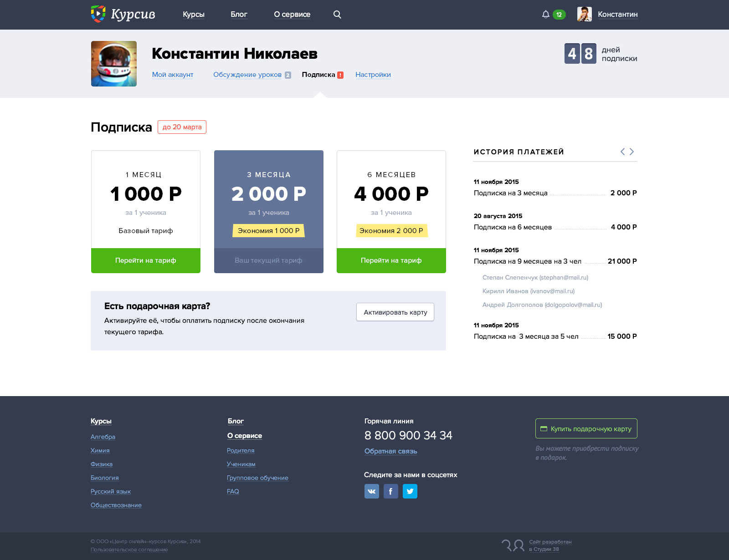Viewport: 729px width, 560px height.
Task: Click the Twitter bird icon
Action: [x=410, y=491]
